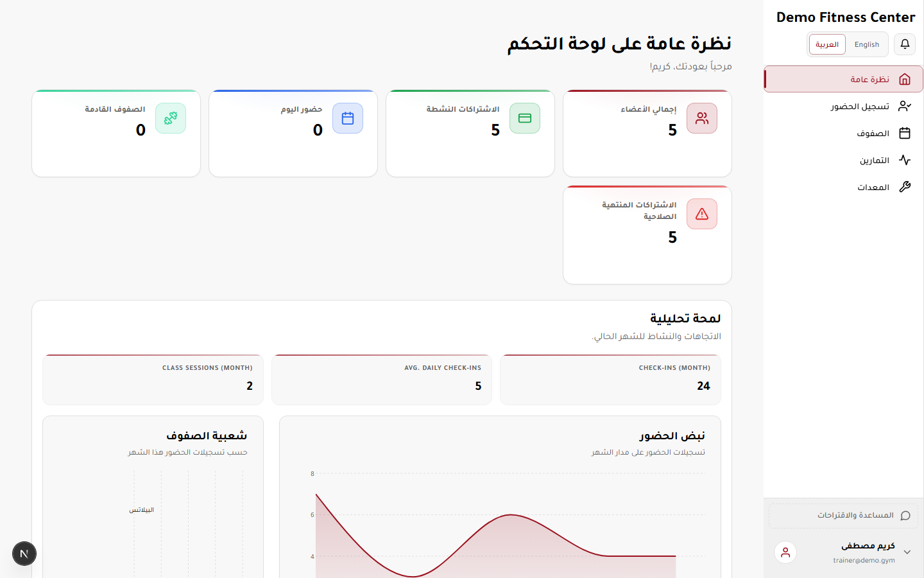Image resolution: width=924 pixels, height=578 pixels.
Task: Click the 24 monthly check-ins value
Action: (x=703, y=386)
